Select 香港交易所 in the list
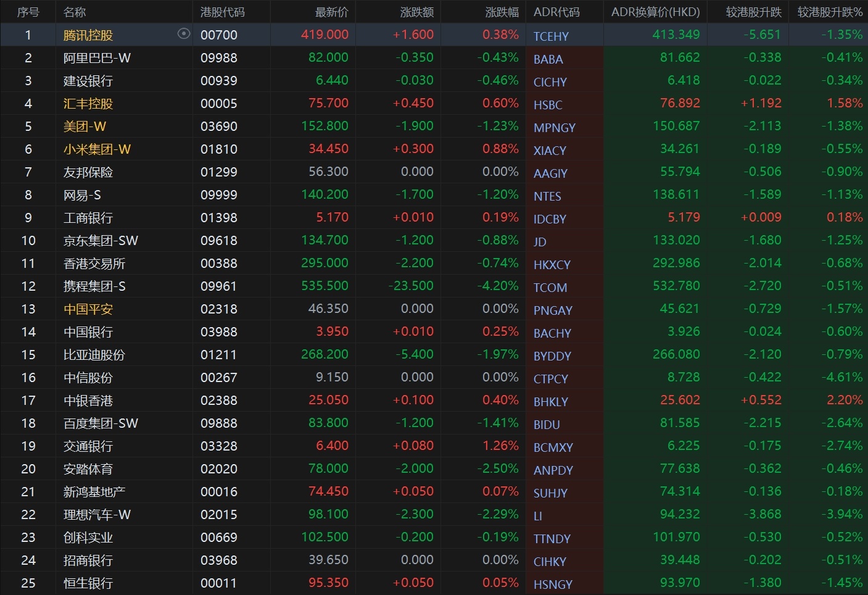Image resolution: width=868 pixels, height=595 pixels. [x=94, y=264]
